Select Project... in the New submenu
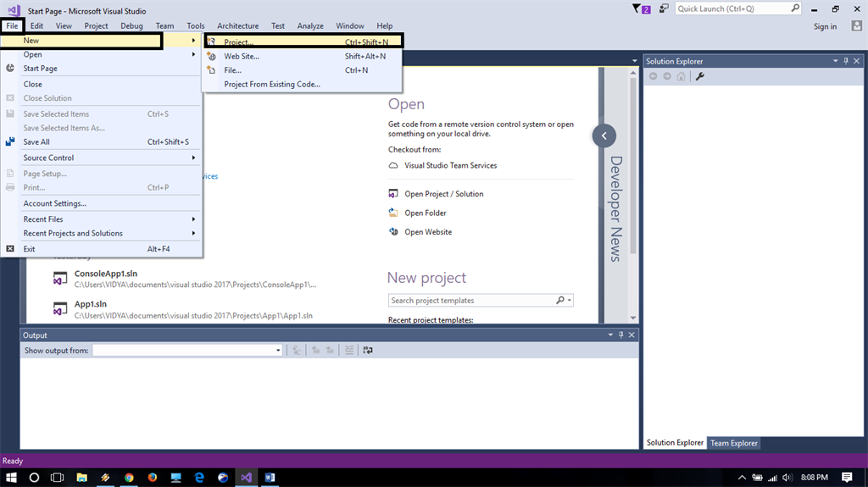Screen dimensions: 868x487 tap(304, 42)
